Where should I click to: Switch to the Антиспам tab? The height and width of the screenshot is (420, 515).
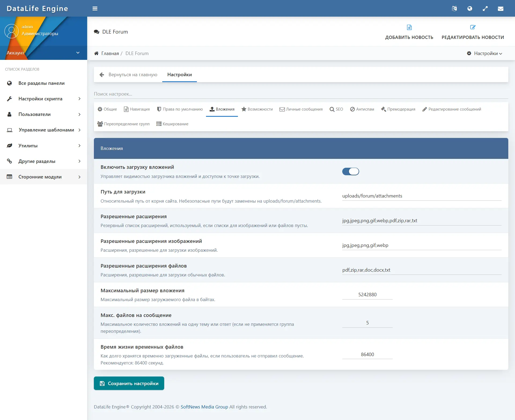(362, 109)
